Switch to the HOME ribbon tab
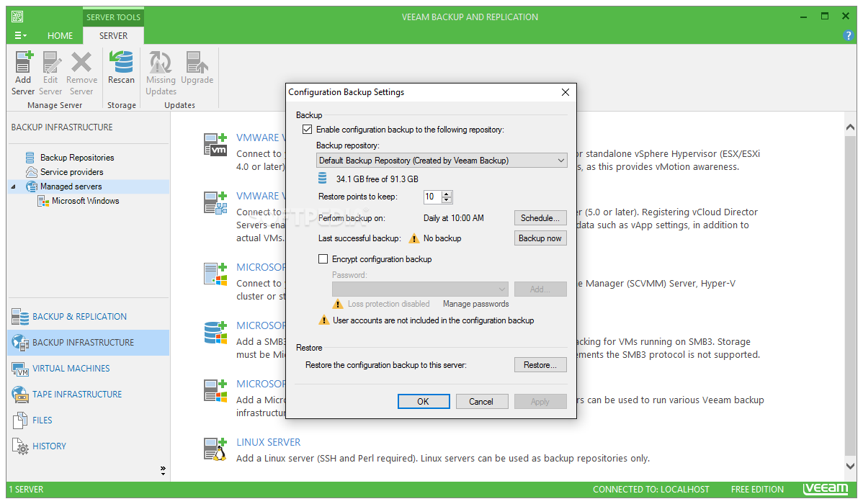This screenshot has height=504, width=863. tap(60, 36)
